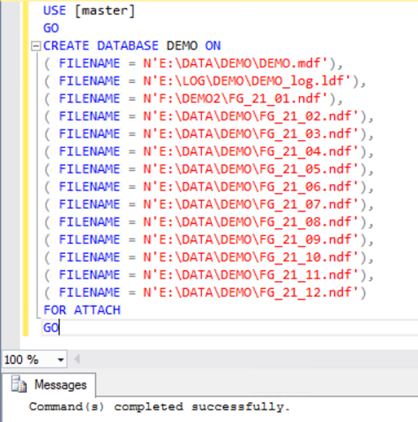Screen dimensions: 418x422
Task: Click the FG_21_03.ndf filename line
Action: [x=208, y=134]
